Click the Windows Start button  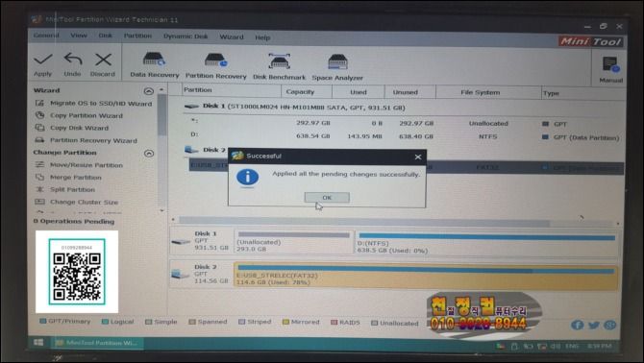[38, 343]
